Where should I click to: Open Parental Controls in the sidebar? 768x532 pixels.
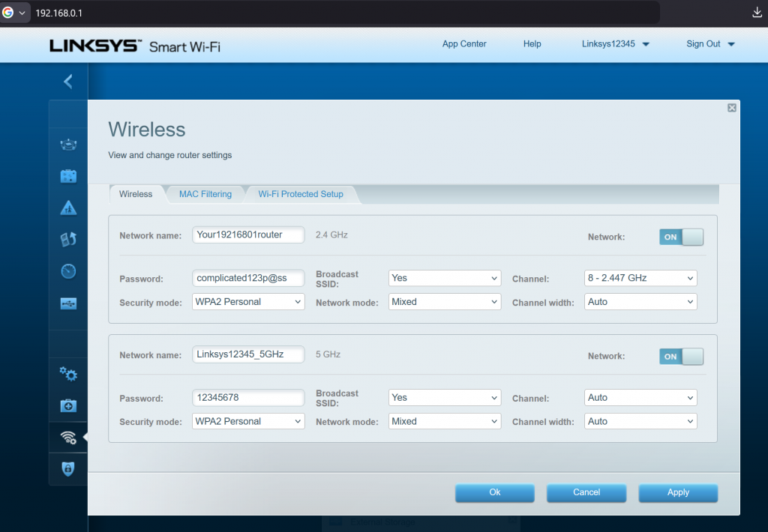pos(68,208)
